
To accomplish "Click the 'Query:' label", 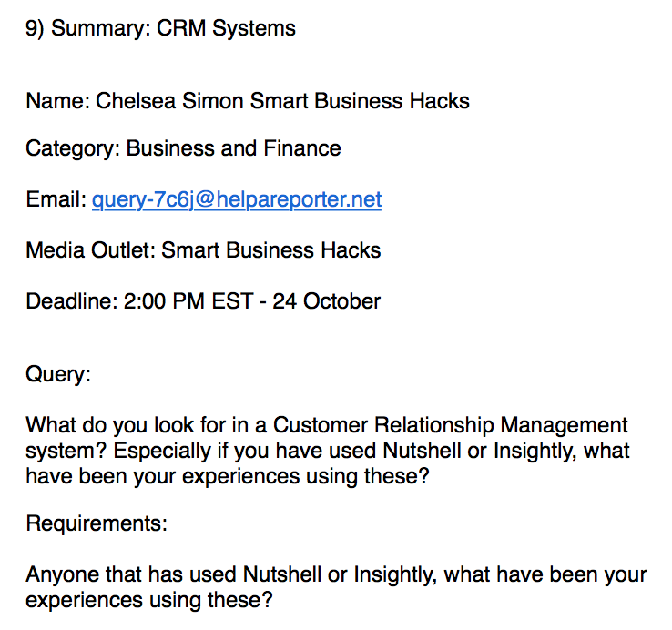I will tap(58, 374).
